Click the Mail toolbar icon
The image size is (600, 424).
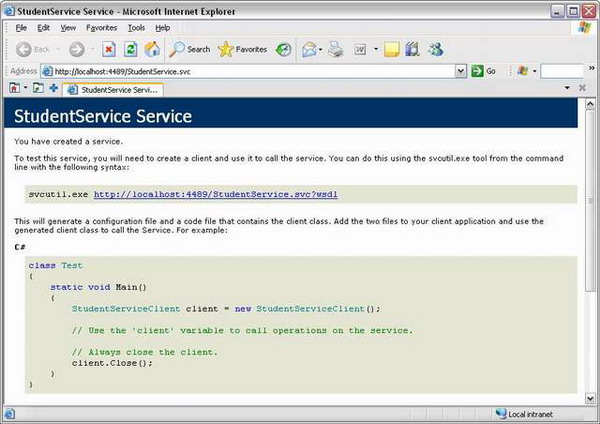(x=309, y=49)
